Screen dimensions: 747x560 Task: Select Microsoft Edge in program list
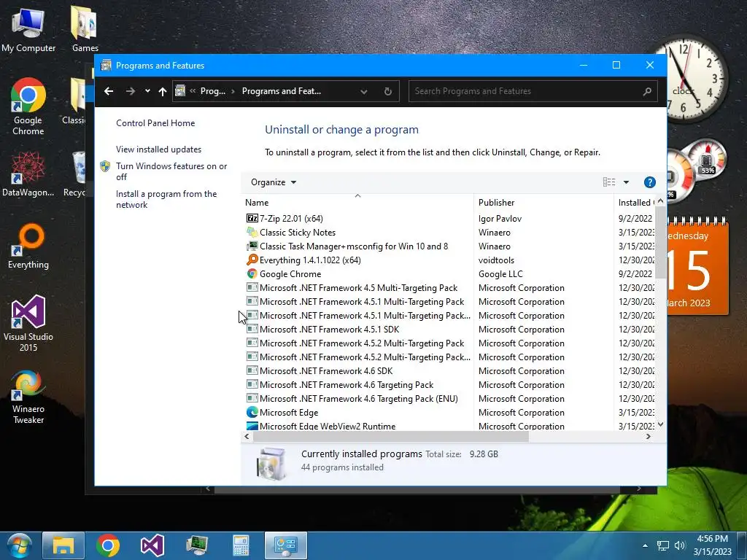289,412
